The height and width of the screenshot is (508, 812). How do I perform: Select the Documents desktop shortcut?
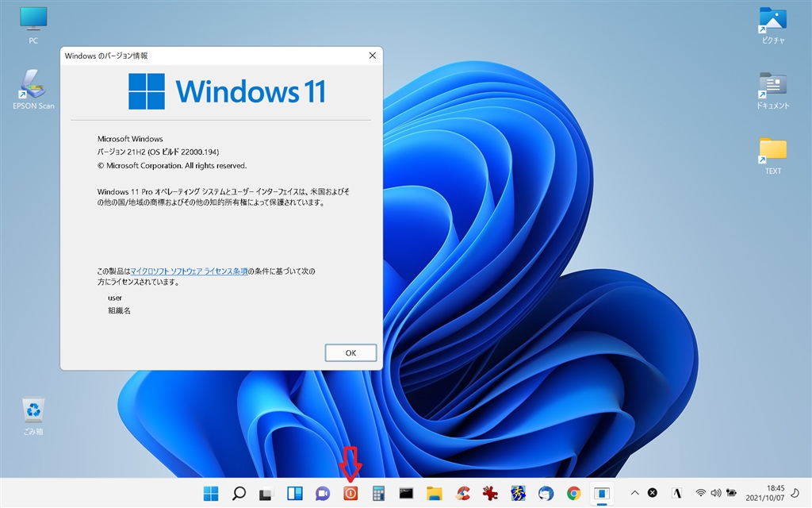tap(772, 90)
